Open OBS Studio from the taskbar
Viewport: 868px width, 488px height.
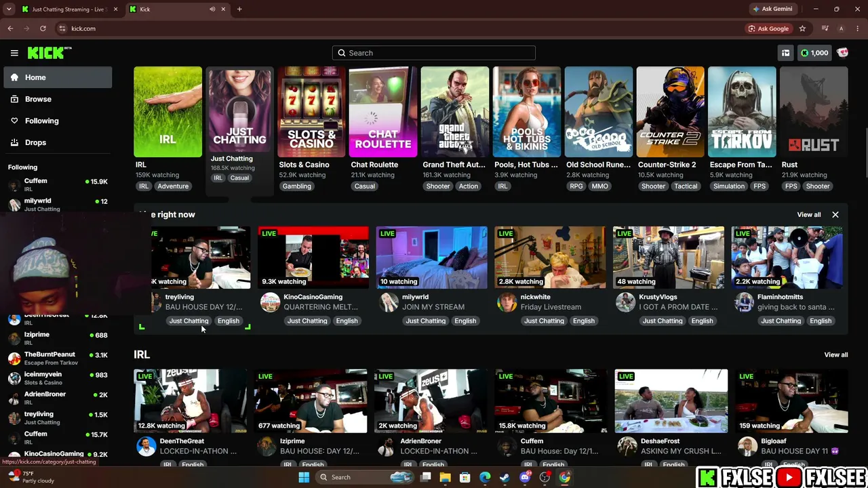pyautogui.click(x=545, y=477)
